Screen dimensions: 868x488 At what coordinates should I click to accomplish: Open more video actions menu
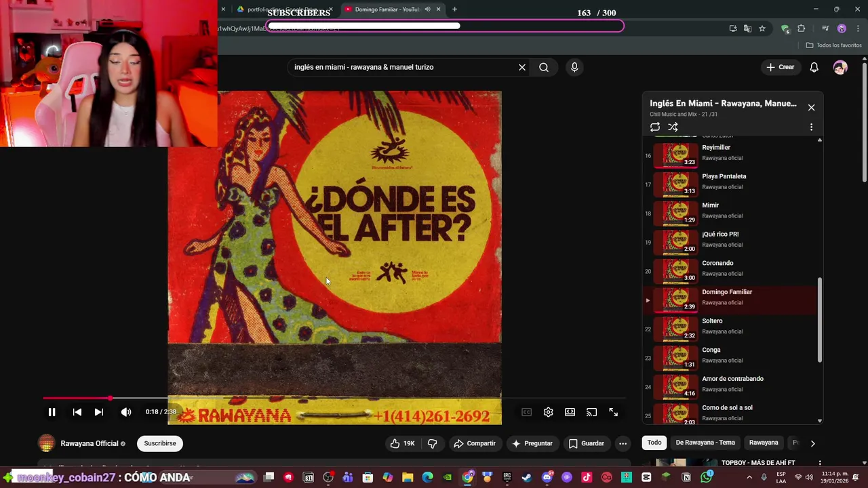(623, 443)
